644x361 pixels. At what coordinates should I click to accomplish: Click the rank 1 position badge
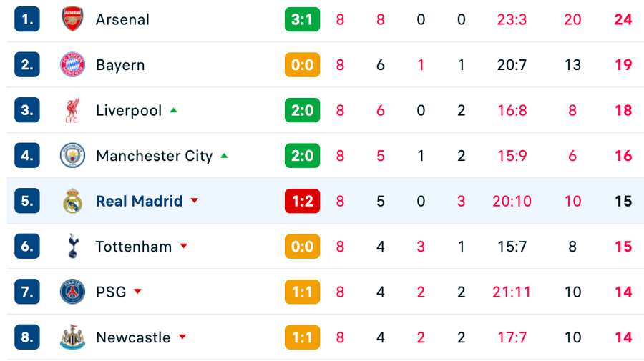(x=26, y=19)
